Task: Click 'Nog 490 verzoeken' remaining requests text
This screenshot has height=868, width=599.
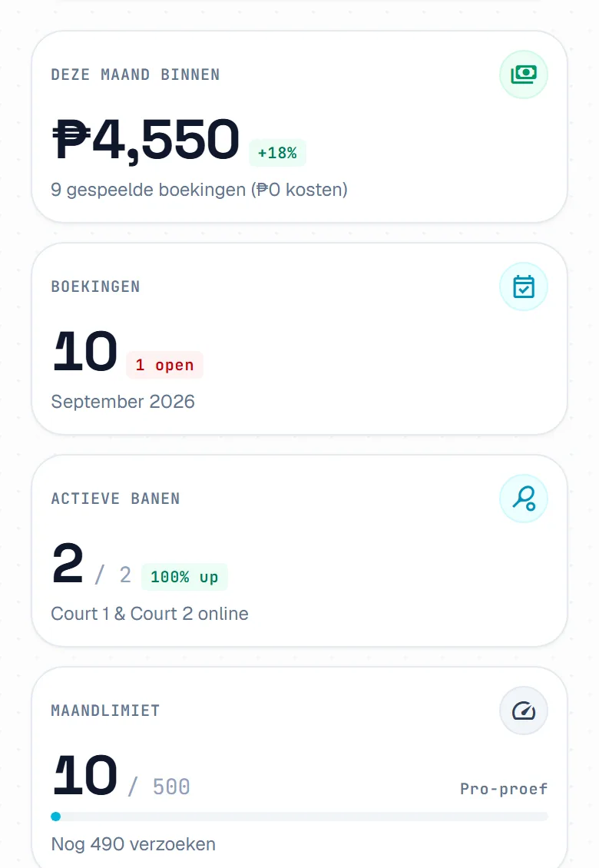Action: pos(134,843)
